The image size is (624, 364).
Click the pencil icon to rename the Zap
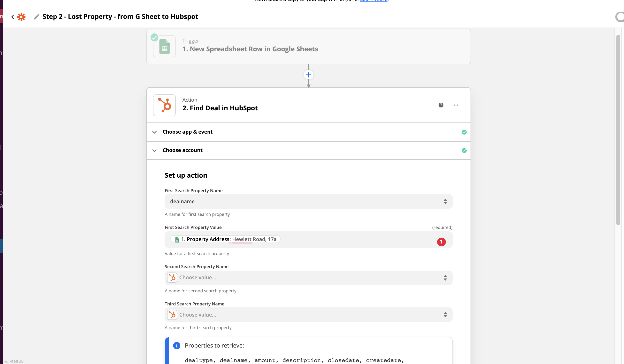coord(36,17)
